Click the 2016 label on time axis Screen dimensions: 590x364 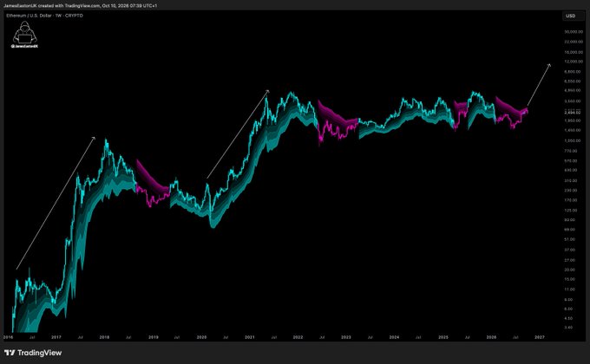coord(9,337)
